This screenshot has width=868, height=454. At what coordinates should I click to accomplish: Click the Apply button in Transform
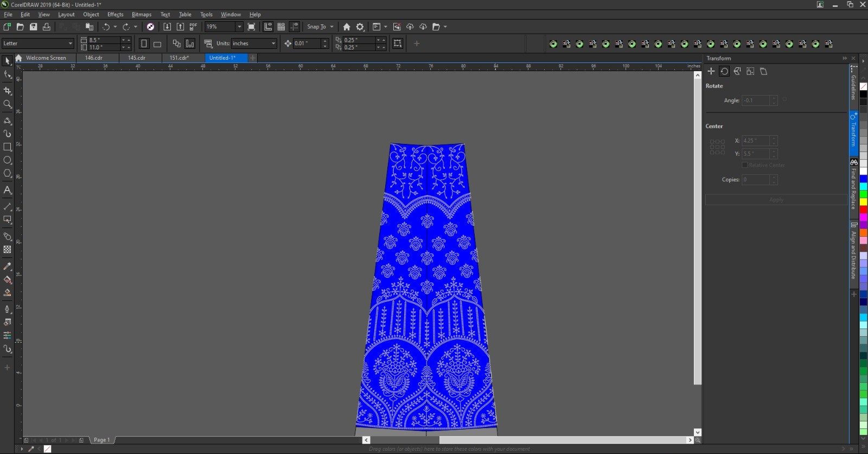(776, 200)
